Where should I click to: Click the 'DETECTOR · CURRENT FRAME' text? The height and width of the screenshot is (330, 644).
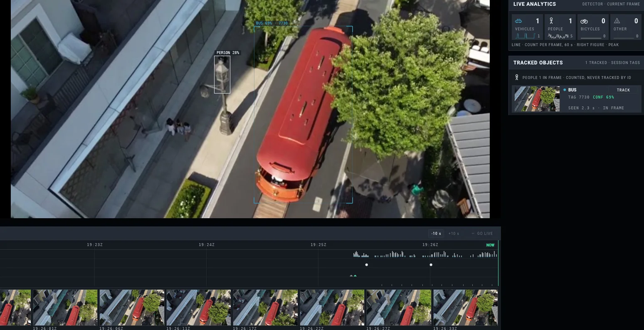611,4
